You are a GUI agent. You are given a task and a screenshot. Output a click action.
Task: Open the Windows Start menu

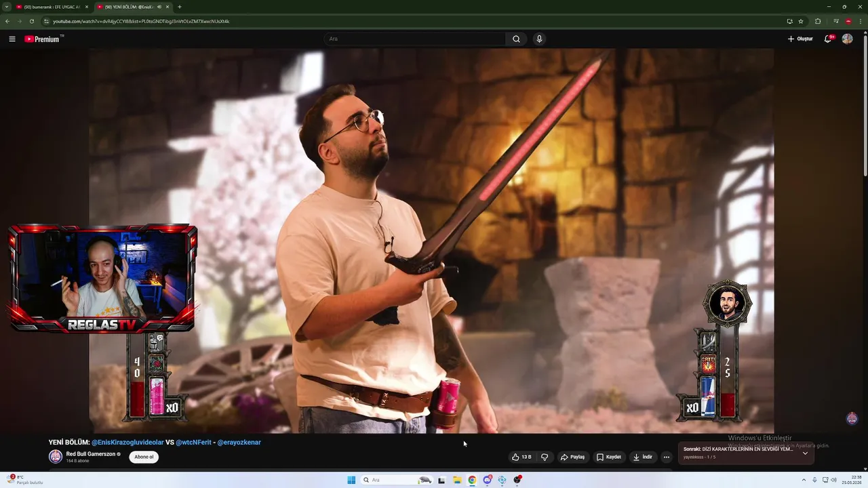pyautogui.click(x=351, y=480)
